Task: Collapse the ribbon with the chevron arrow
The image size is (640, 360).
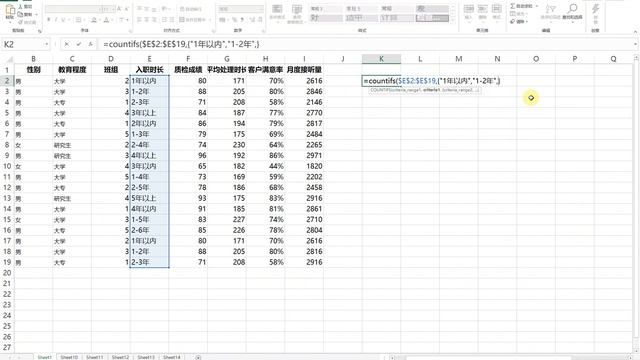Action: 635,31
